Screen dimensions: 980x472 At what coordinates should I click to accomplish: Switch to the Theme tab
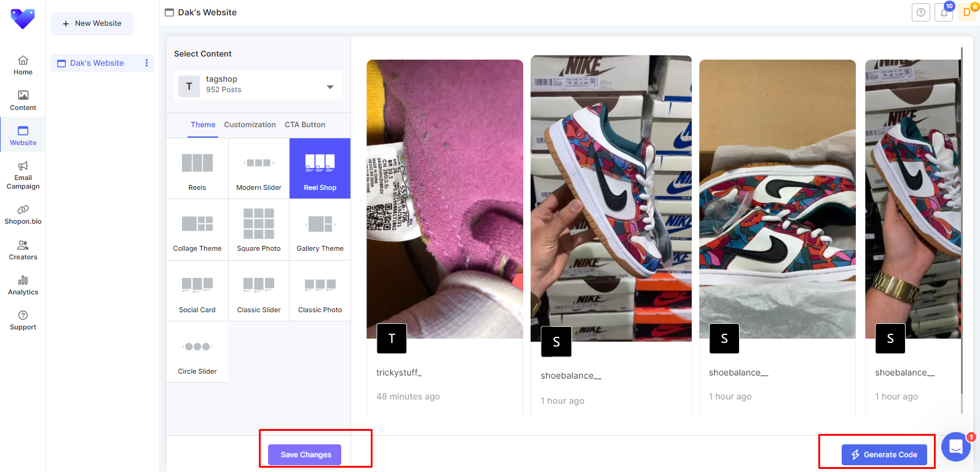tap(203, 125)
